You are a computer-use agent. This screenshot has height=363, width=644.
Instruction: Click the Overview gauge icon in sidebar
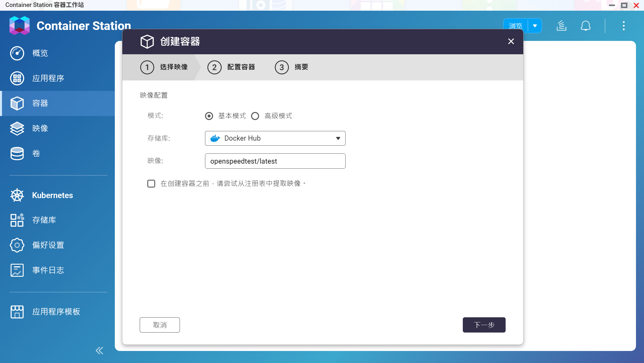tap(17, 53)
